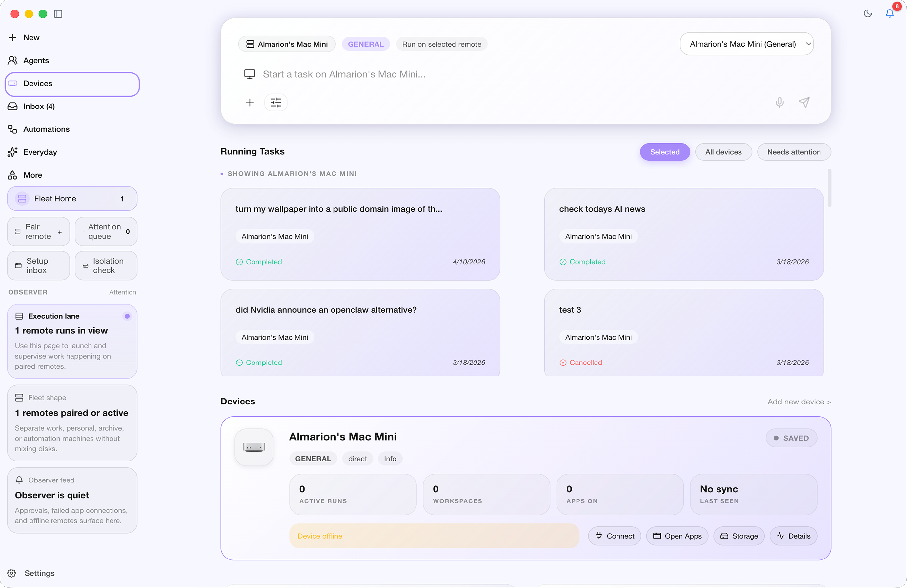Screen dimensions: 911x588
Task: Select the Selected filter tab
Action: tap(665, 152)
